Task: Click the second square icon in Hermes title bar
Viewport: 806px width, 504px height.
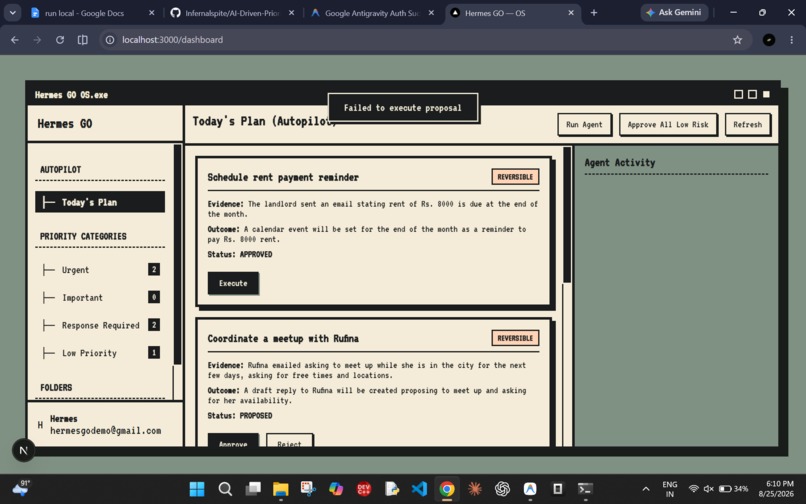Action: (752, 94)
